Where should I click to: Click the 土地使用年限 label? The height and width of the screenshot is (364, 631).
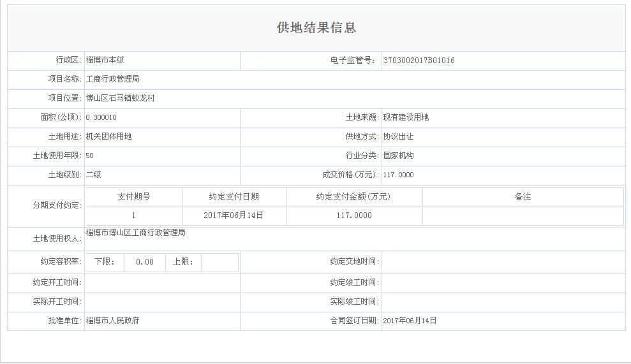click(57, 156)
